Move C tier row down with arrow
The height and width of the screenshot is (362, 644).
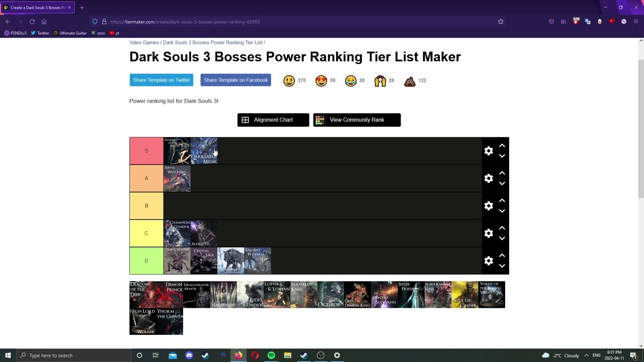pyautogui.click(x=502, y=239)
